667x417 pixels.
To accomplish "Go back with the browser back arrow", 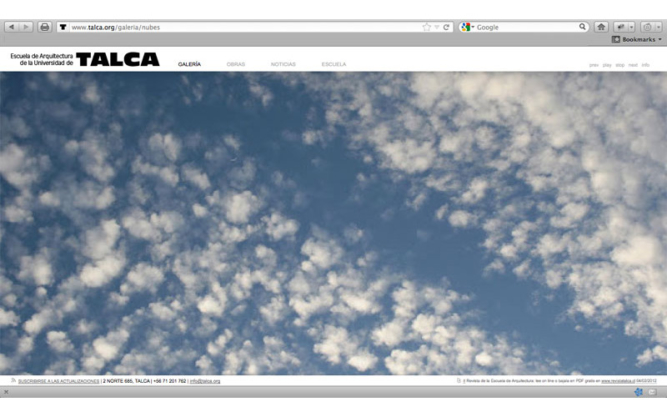I will (x=11, y=27).
